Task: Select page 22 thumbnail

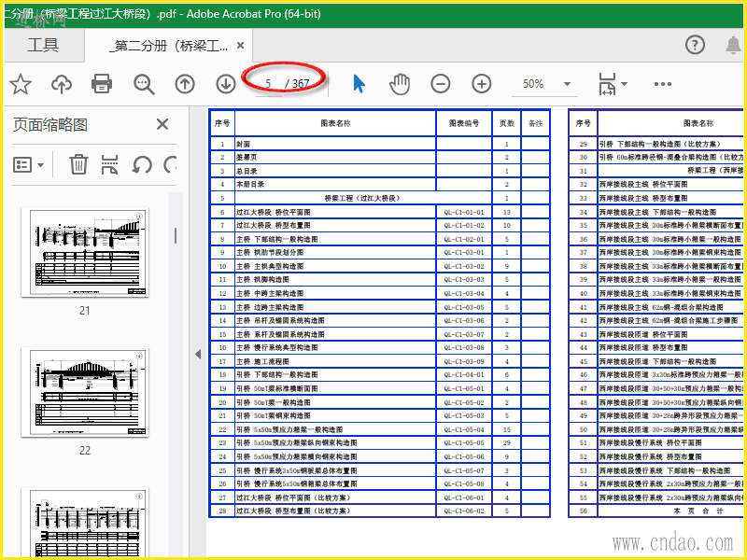Action: (x=85, y=392)
